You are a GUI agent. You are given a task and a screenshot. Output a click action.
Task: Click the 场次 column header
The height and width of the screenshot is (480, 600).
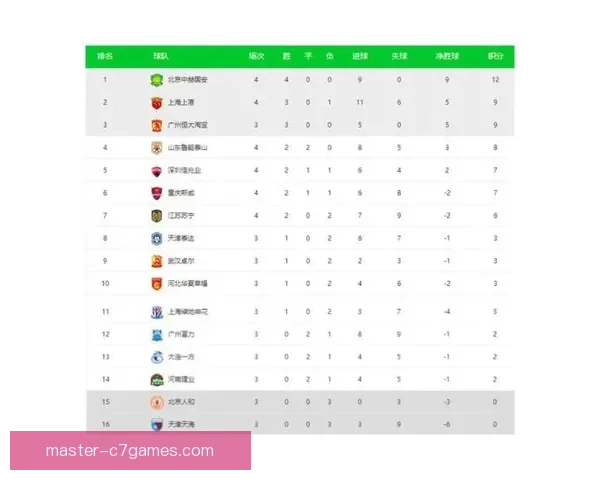(256, 56)
